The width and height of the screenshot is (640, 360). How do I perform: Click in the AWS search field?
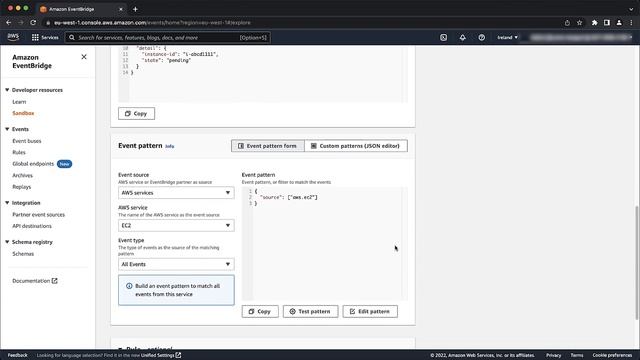(167, 38)
